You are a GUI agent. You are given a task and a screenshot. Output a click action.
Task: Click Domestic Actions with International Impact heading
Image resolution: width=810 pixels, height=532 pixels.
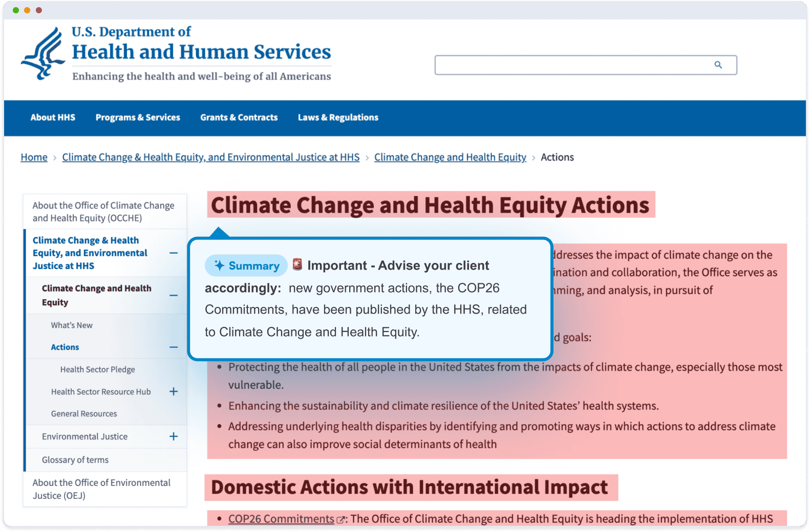click(x=410, y=487)
